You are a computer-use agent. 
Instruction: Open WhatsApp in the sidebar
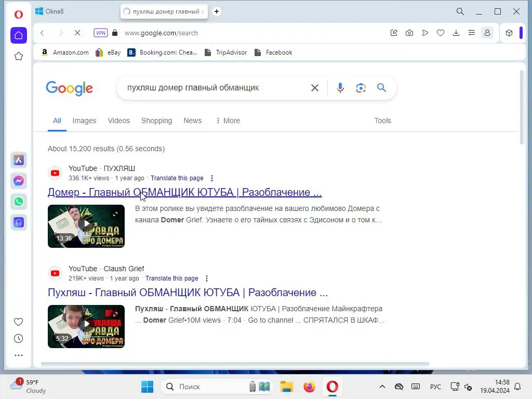pyautogui.click(x=19, y=202)
